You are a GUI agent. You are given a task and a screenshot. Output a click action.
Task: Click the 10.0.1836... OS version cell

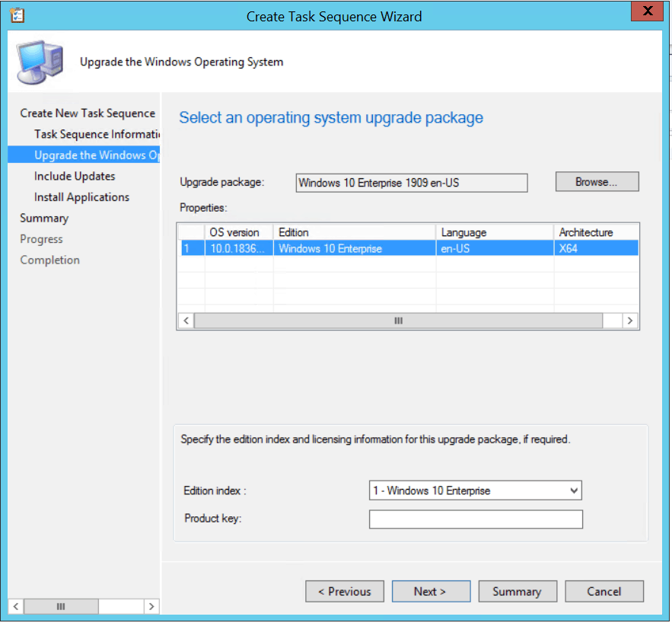point(239,248)
